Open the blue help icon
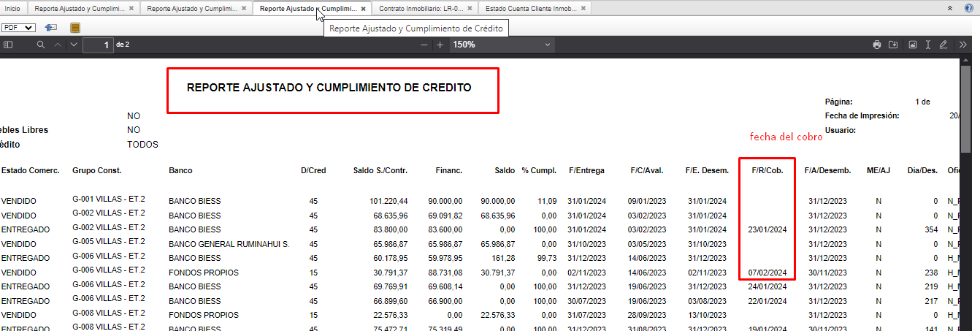The image size is (980, 331). click(968, 8)
